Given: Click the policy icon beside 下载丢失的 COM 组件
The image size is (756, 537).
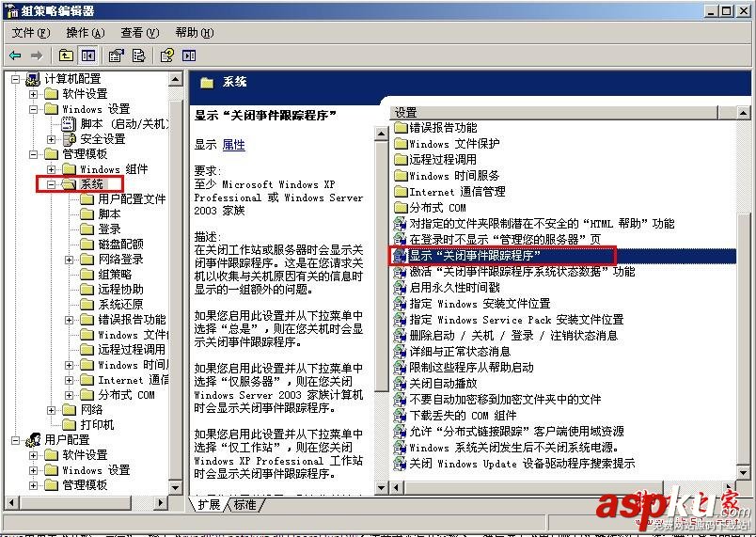Looking at the screenshot, I should (x=400, y=415).
